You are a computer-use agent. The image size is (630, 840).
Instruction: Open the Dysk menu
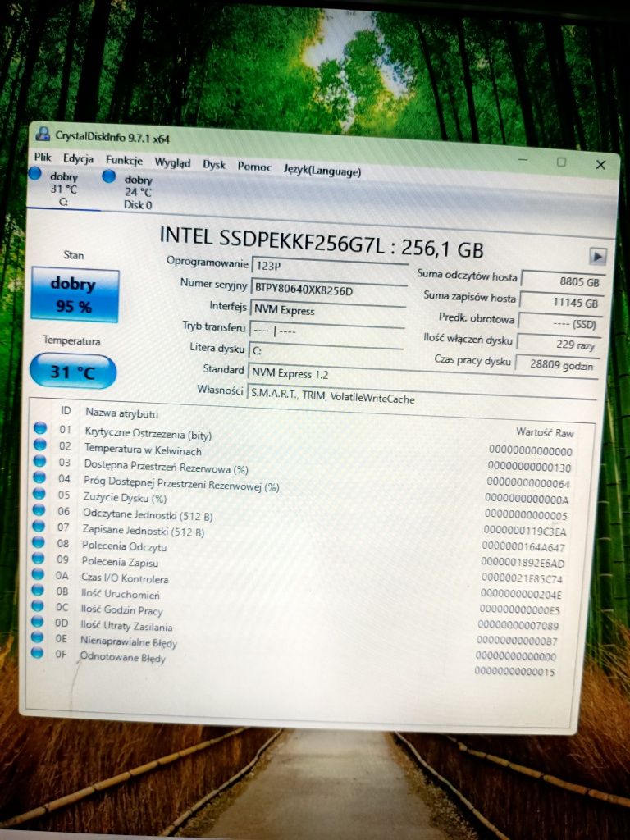click(214, 165)
